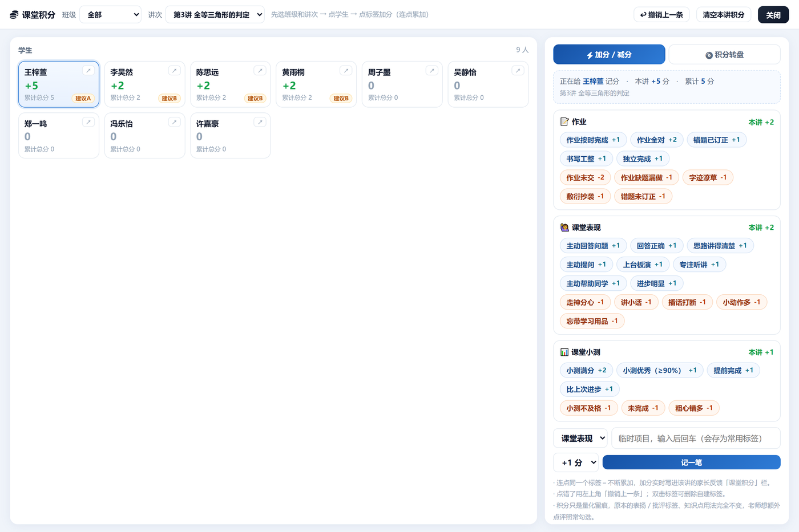The width and height of the screenshot is (799, 532).
Task: Open detail arrow icon on 黄雨桐 card
Action: pyautogui.click(x=346, y=71)
